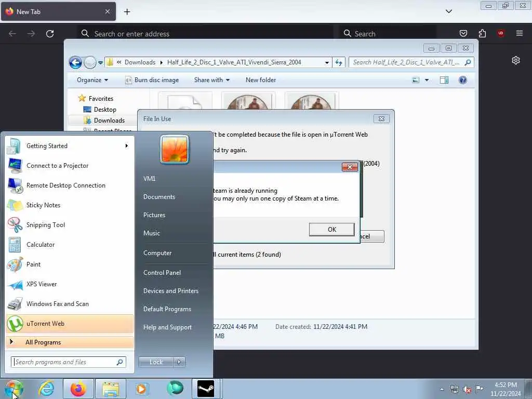
Task: Open Firefox extensions icon
Action: pyautogui.click(x=482, y=33)
